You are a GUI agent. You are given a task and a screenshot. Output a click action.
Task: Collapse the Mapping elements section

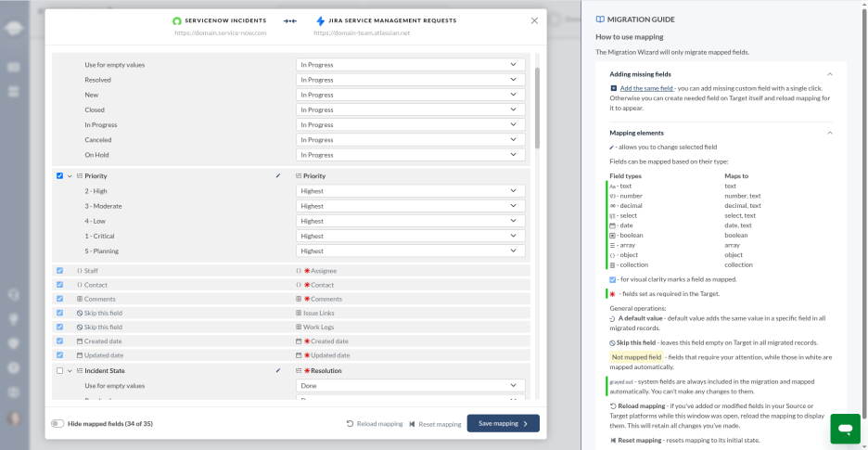click(829, 133)
